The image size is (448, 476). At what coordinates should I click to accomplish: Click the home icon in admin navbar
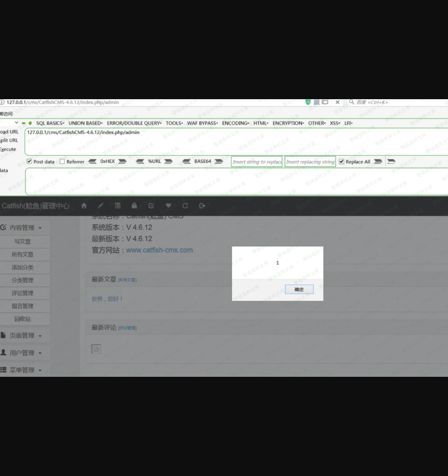pos(84,206)
